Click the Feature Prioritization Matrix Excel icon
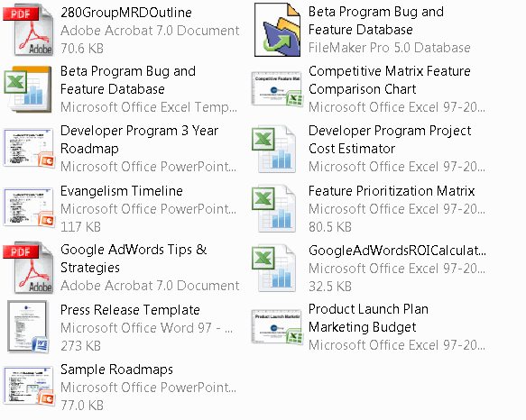 274,208
